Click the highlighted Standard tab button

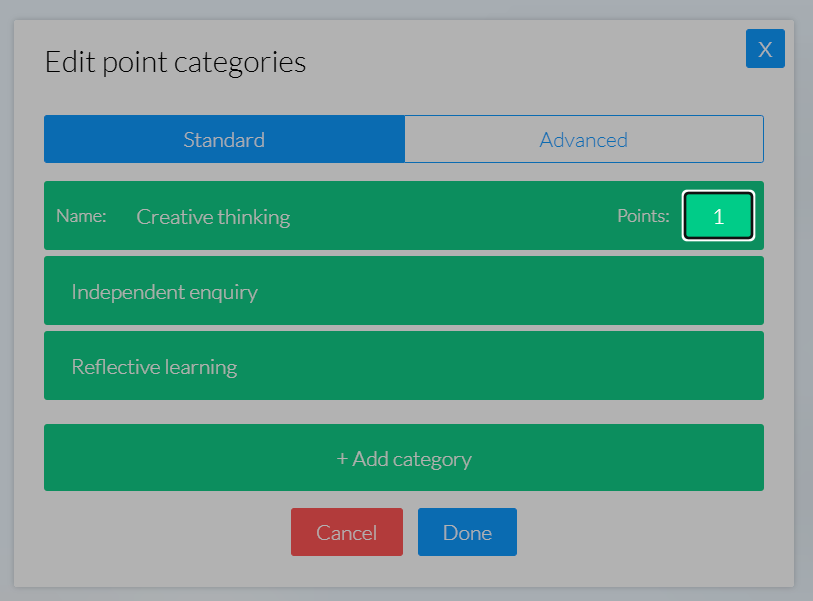(223, 139)
